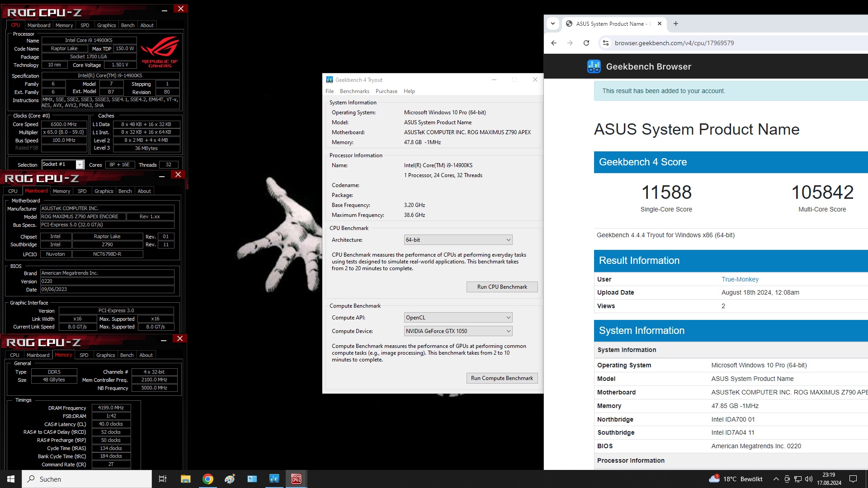Image resolution: width=868 pixels, height=488 pixels.
Task: Open the Windows Start menu
Action: pyautogui.click(x=11, y=479)
